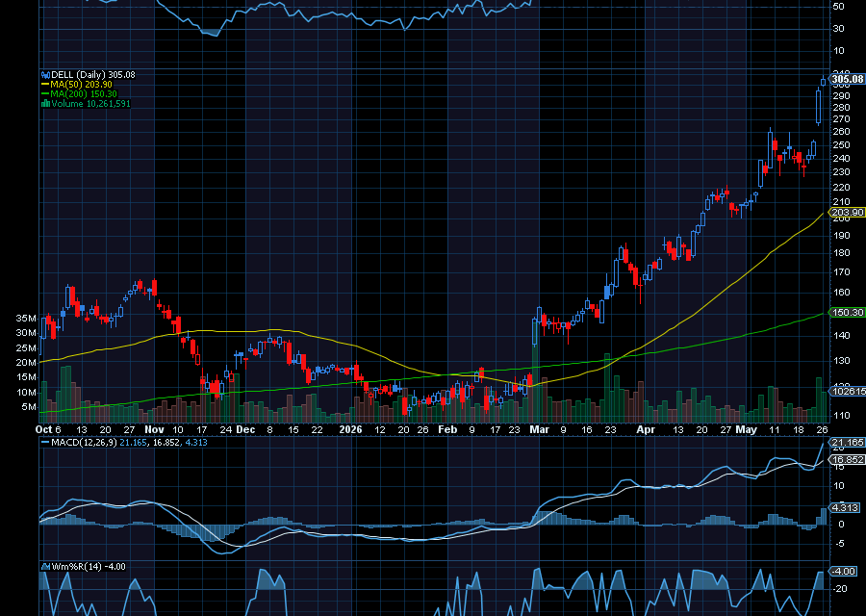Click the '16' date label in March
Viewport: 866px width, 616px height.
click(x=587, y=430)
